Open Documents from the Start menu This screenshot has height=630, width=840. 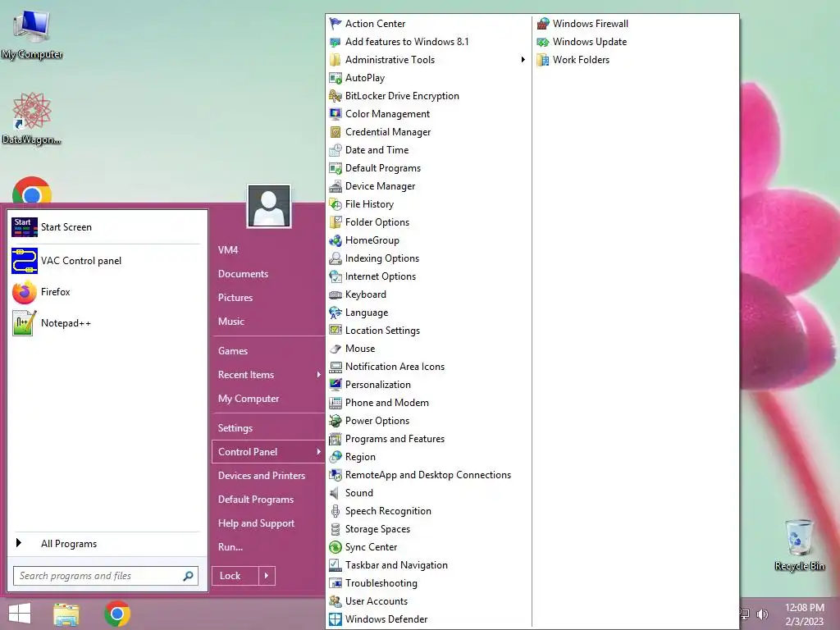tap(243, 274)
